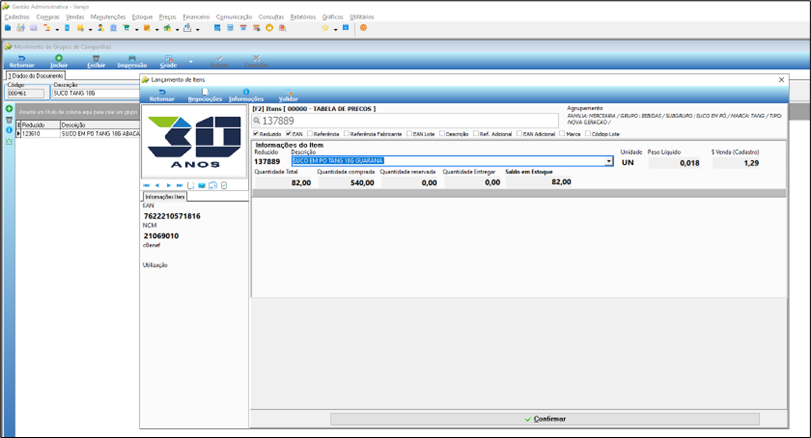Uncheck the EAN search checkbox
Screen dimensions: 811x438
coord(289,133)
